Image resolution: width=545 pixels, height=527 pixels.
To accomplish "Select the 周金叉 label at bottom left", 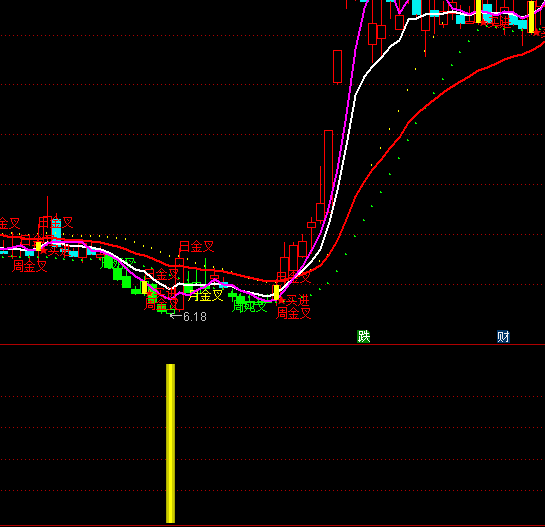I will click(x=30, y=266).
